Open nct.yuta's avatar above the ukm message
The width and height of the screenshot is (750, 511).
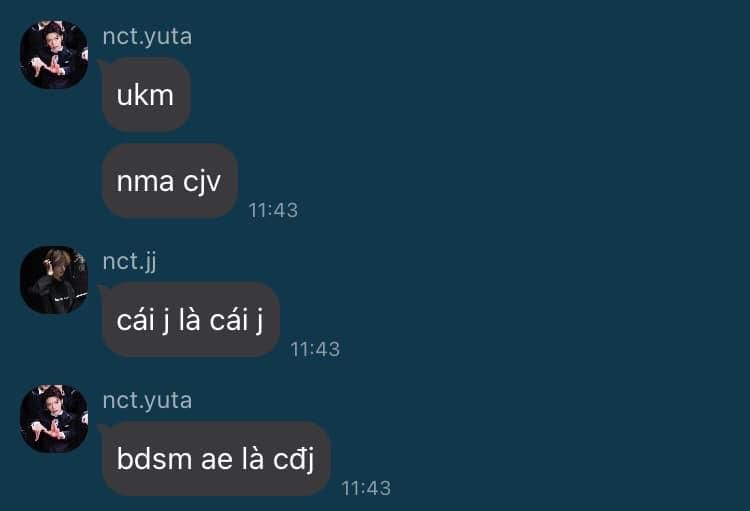click(x=54, y=55)
